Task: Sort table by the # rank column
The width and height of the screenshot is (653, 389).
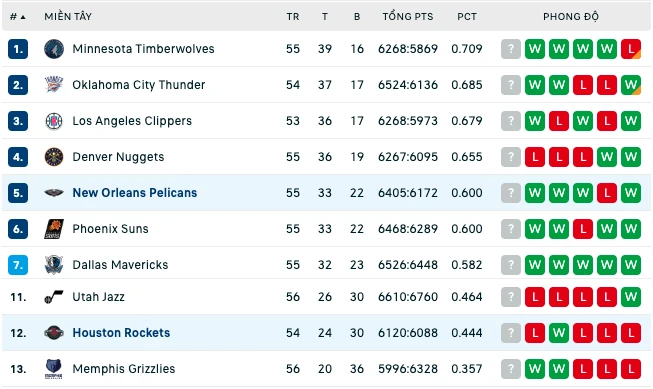Action: 17,17
